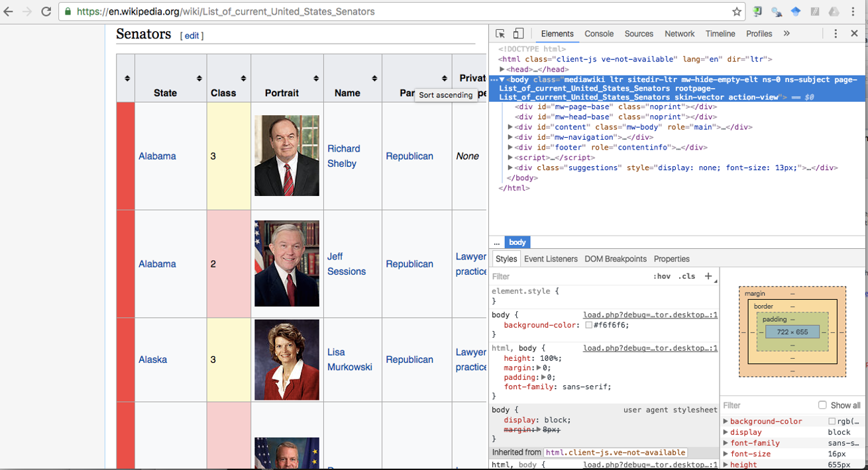Image resolution: width=868 pixels, height=470 pixels.
Task: Toggle the :hov element state button
Action: click(x=662, y=276)
